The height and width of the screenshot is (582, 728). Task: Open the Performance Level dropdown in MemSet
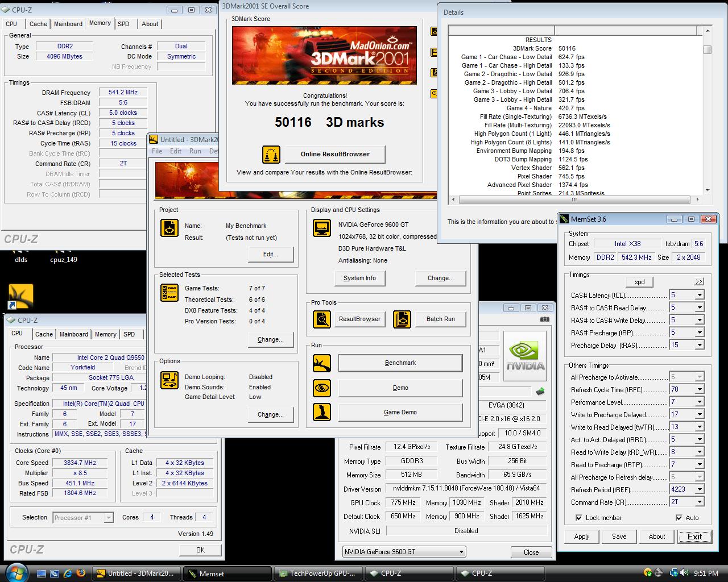700,402
